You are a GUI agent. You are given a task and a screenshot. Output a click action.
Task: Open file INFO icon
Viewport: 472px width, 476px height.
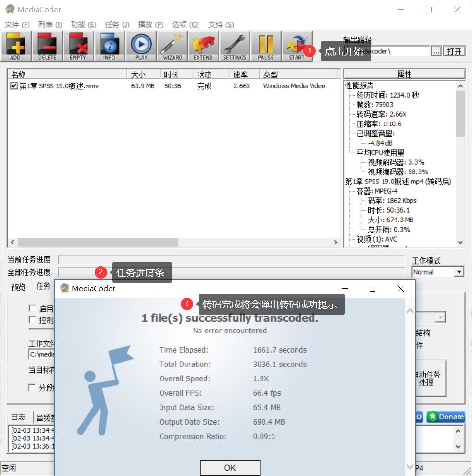click(109, 46)
